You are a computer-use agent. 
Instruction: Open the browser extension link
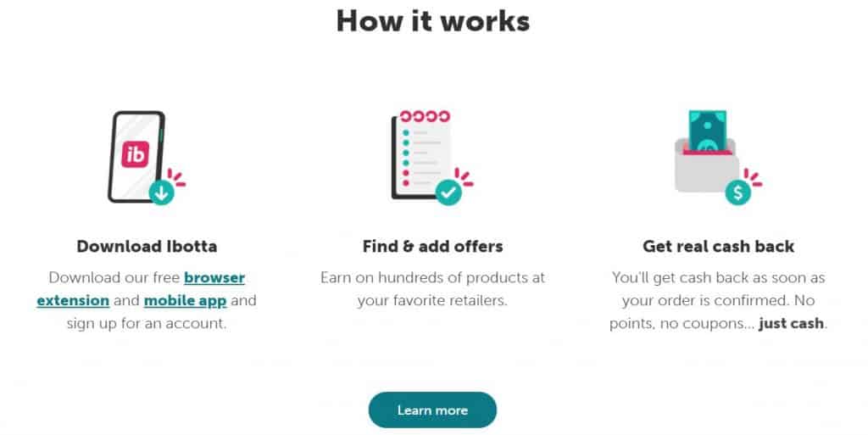pyautogui.click(x=141, y=289)
